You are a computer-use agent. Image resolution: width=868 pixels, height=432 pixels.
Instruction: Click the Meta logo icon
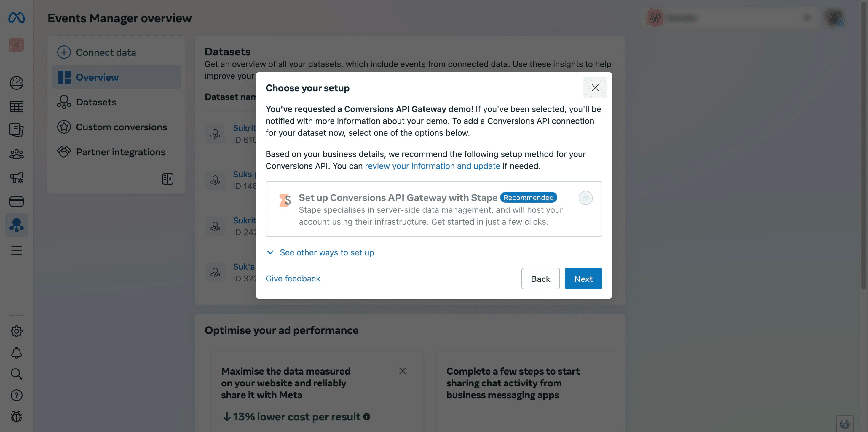click(17, 18)
